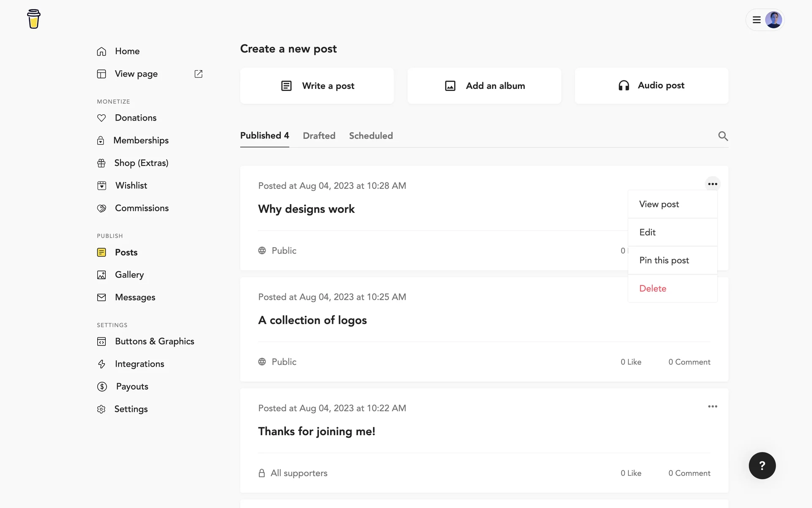Viewport: 812px width, 508px height.
Task: Select Pin this post from the menu
Action: [664, 260]
